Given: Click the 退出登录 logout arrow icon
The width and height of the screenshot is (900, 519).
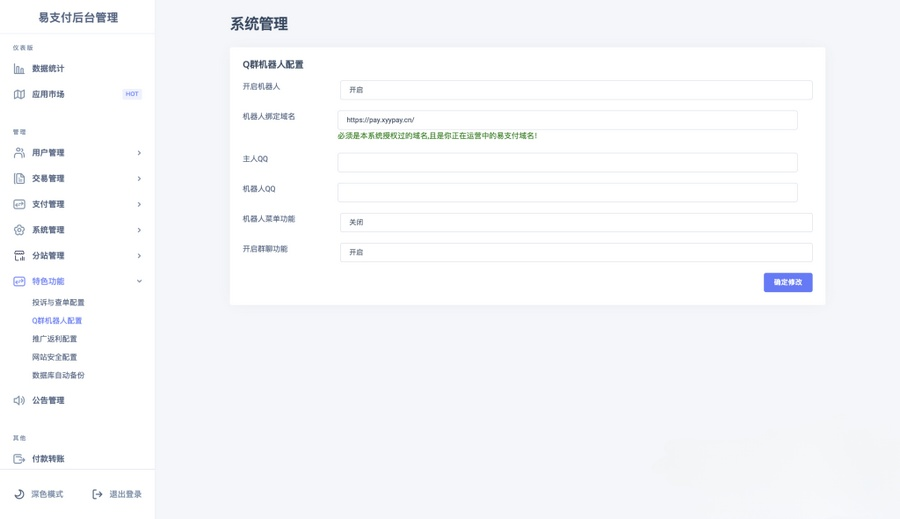Looking at the screenshot, I should coord(97,494).
